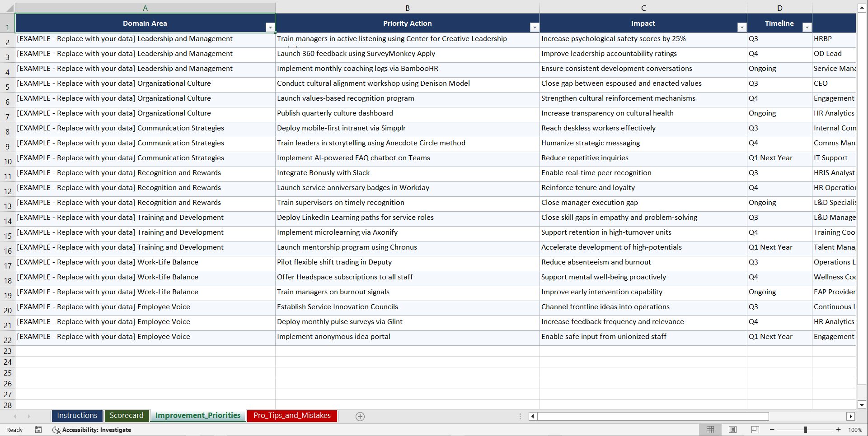Viewport: 868px width, 436px height.
Task: Open the Pro_Tips_and_Mistakes sheet
Action: click(x=291, y=416)
